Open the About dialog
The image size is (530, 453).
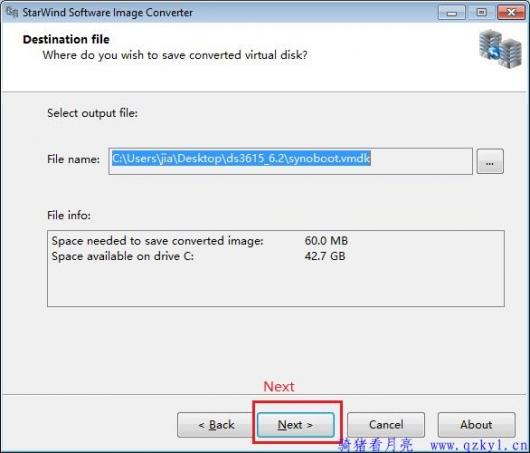[x=476, y=425]
